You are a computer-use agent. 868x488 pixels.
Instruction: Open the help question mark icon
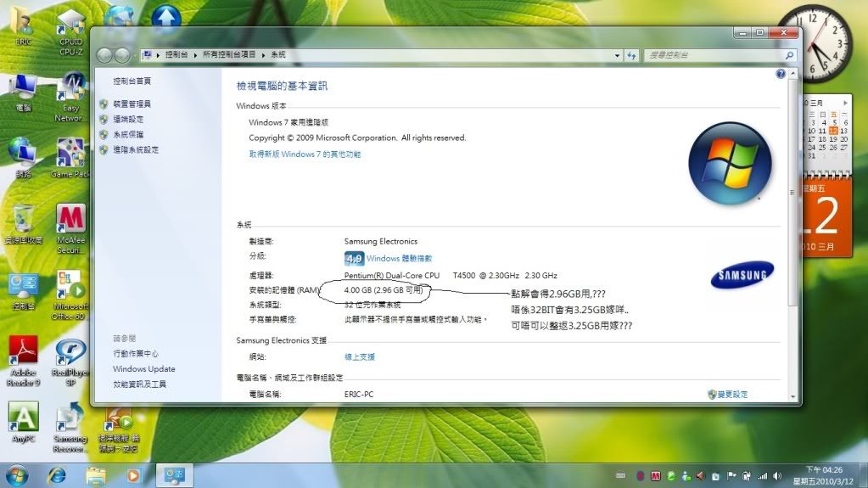pyautogui.click(x=781, y=74)
